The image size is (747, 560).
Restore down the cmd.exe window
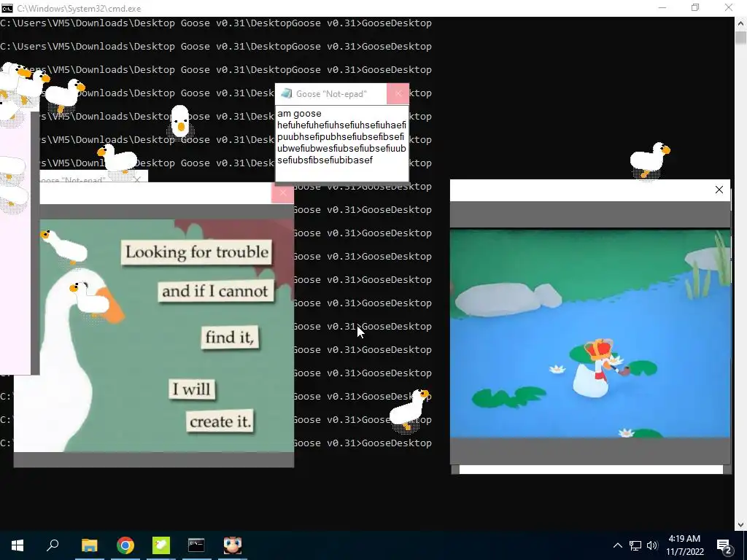click(x=695, y=7)
